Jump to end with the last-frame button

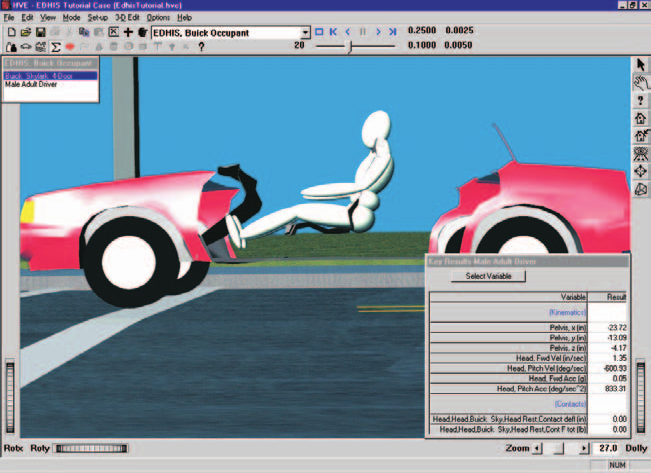tap(392, 32)
